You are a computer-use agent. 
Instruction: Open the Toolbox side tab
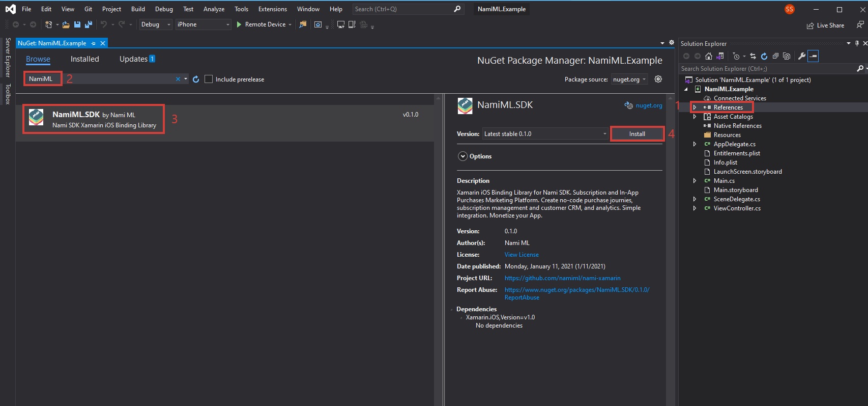pos(8,94)
